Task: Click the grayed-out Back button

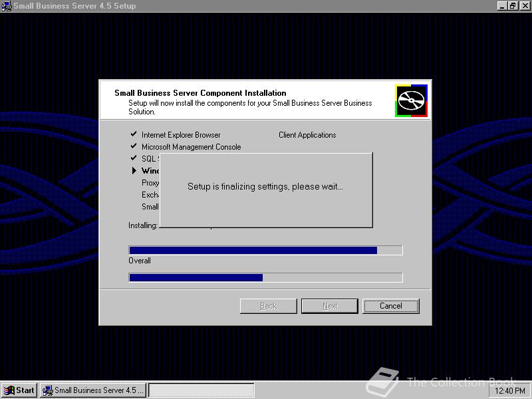Action: click(269, 306)
